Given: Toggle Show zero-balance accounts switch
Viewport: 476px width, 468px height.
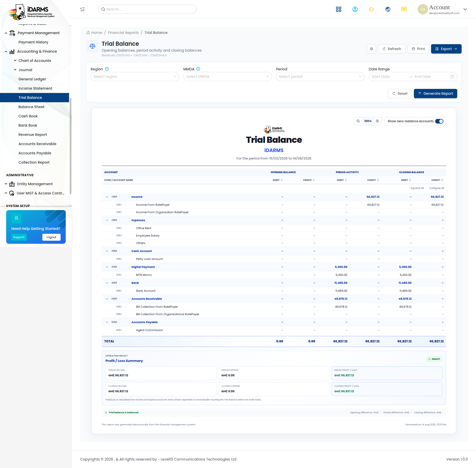Looking at the screenshot, I should point(439,121).
